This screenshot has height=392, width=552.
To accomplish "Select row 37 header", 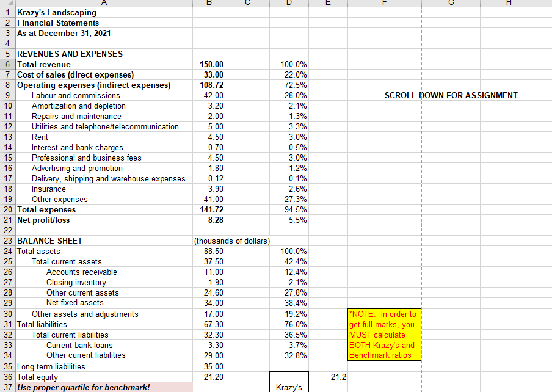I will pyautogui.click(x=7, y=387).
